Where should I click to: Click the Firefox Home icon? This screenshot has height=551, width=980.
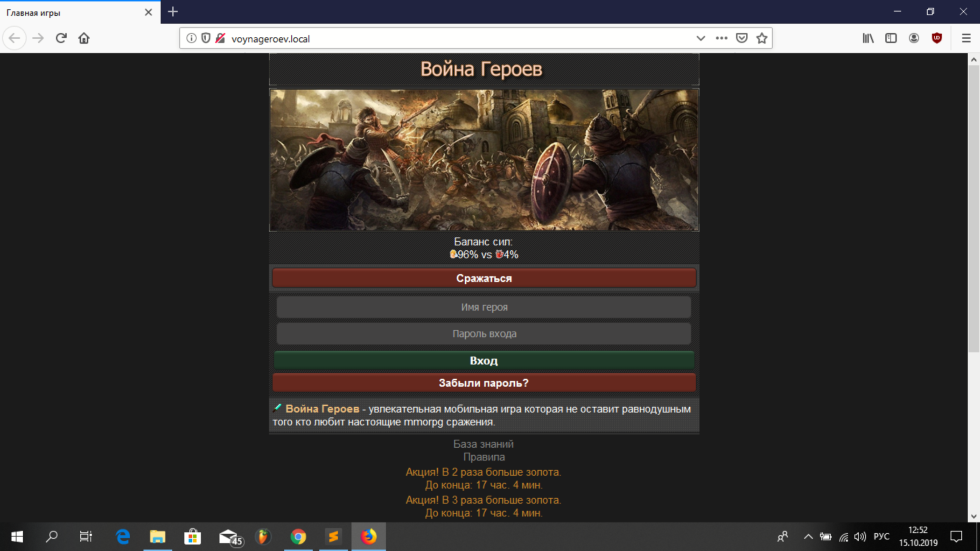click(x=84, y=38)
